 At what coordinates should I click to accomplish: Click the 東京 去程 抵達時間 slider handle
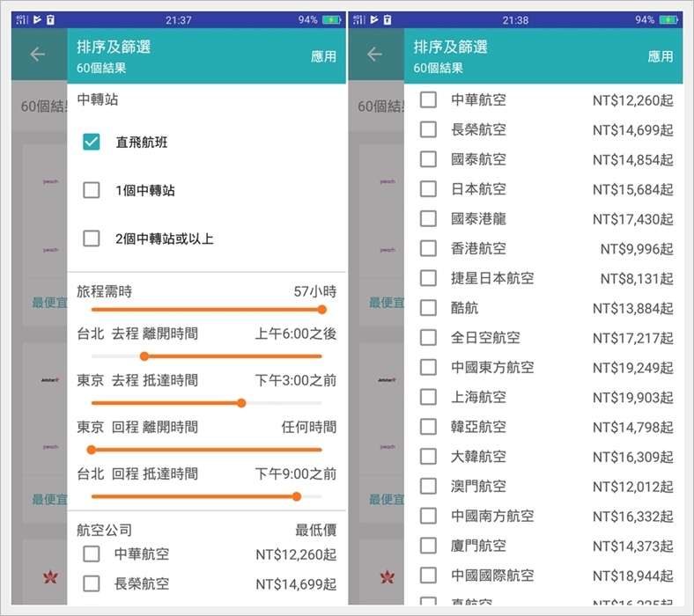tap(241, 403)
